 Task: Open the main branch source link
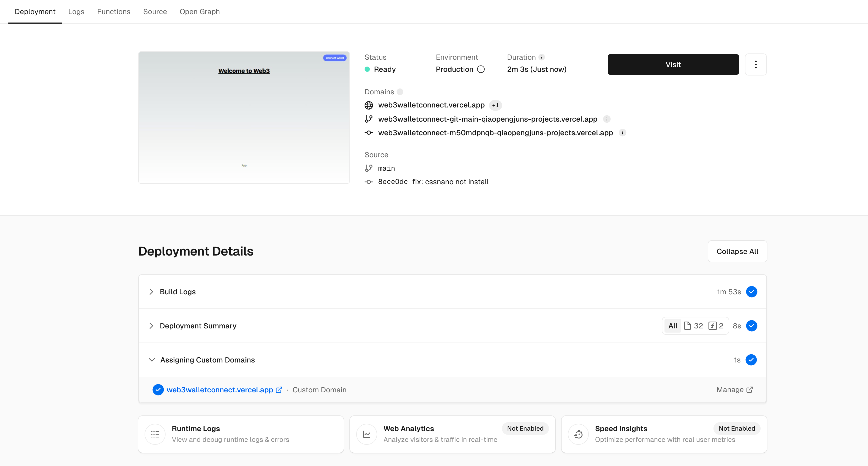tap(386, 168)
